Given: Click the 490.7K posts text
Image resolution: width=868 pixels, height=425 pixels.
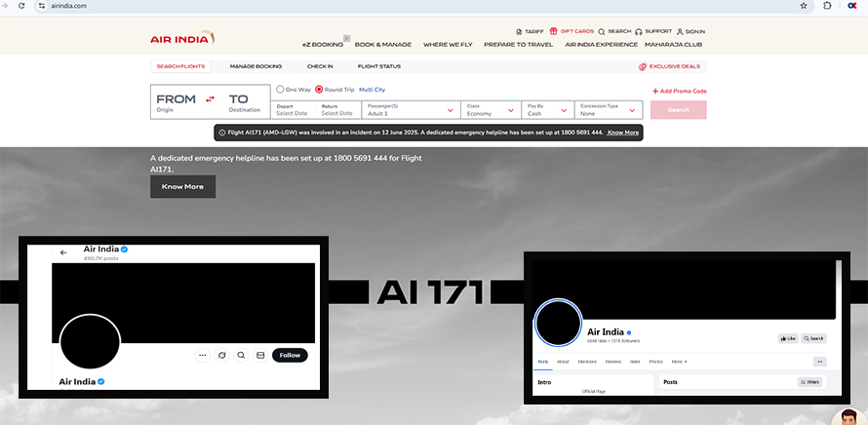Looking at the screenshot, I should pyautogui.click(x=100, y=258).
